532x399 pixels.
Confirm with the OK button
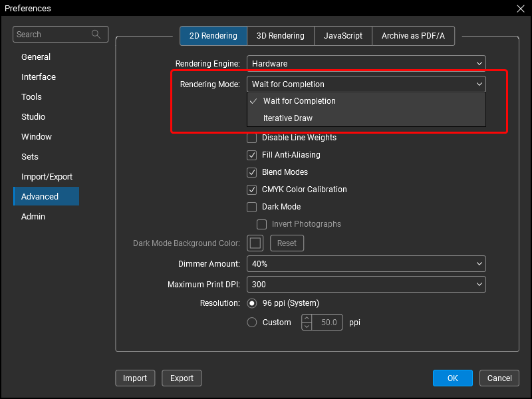click(x=453, y=378)
